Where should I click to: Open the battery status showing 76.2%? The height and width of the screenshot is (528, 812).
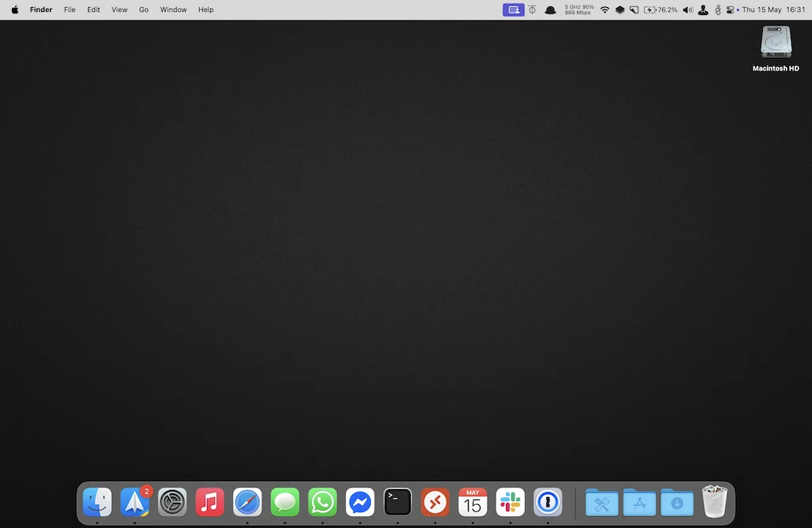[x=661, y=10]
